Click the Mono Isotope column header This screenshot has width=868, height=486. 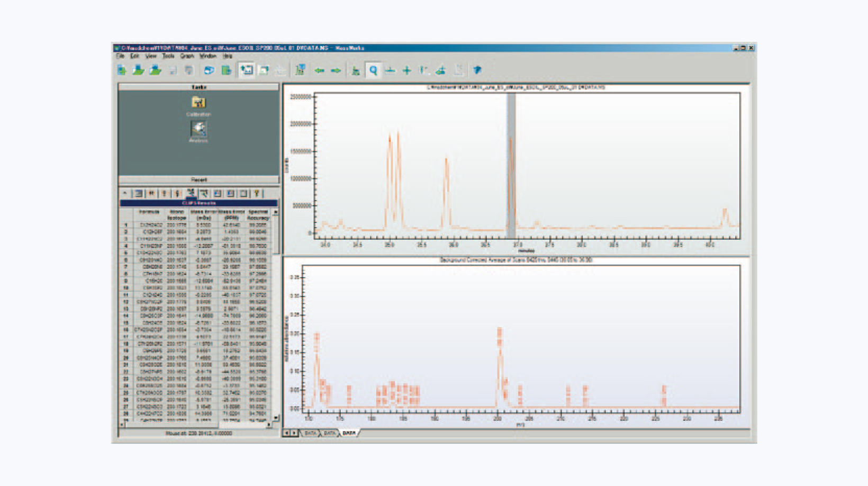(177, 214)
